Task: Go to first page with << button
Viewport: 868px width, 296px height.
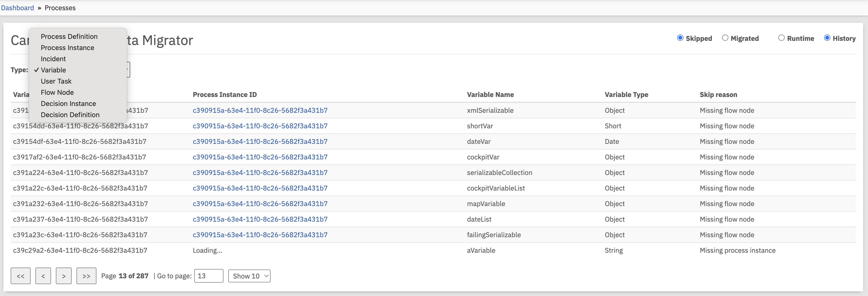Action: coord(21,276)
